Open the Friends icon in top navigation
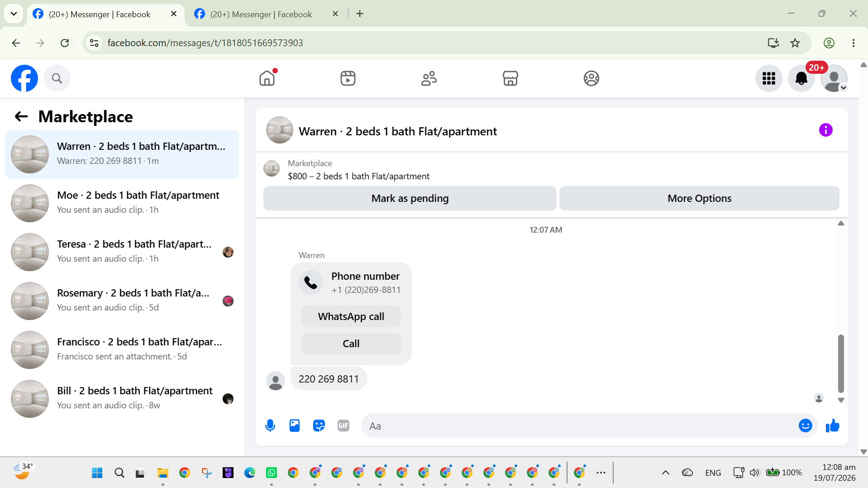 pos(429,78)
